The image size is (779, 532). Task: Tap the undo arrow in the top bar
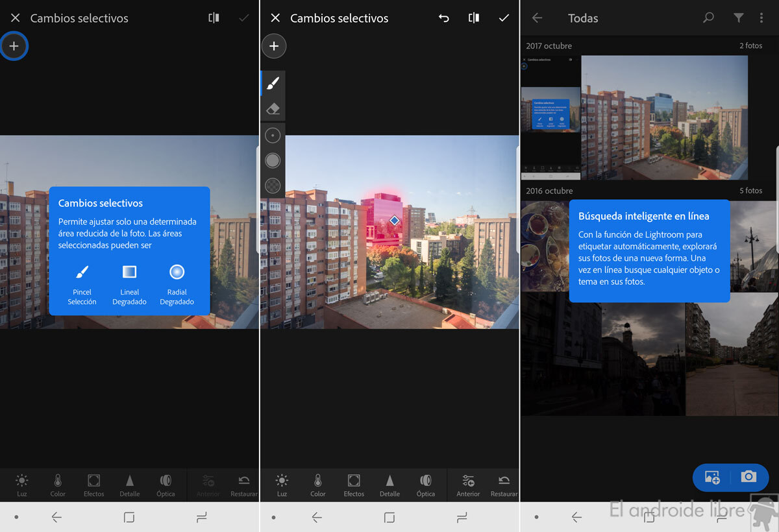point(444,18)
